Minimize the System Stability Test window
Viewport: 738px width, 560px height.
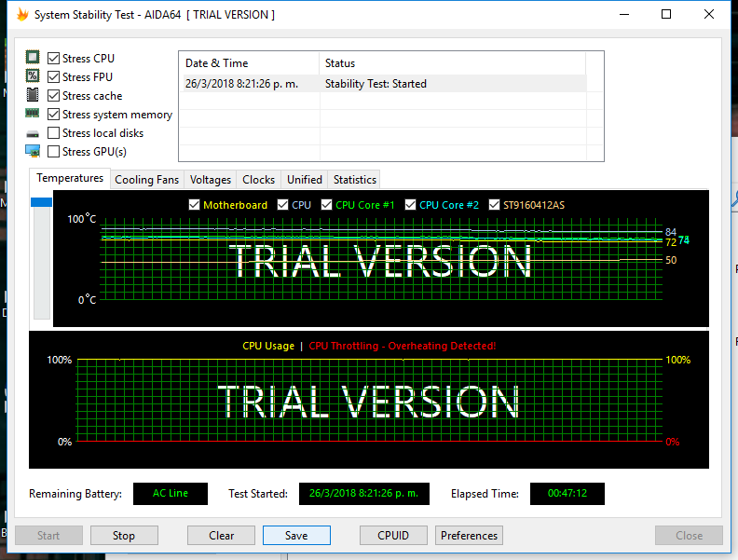point(624,15)
